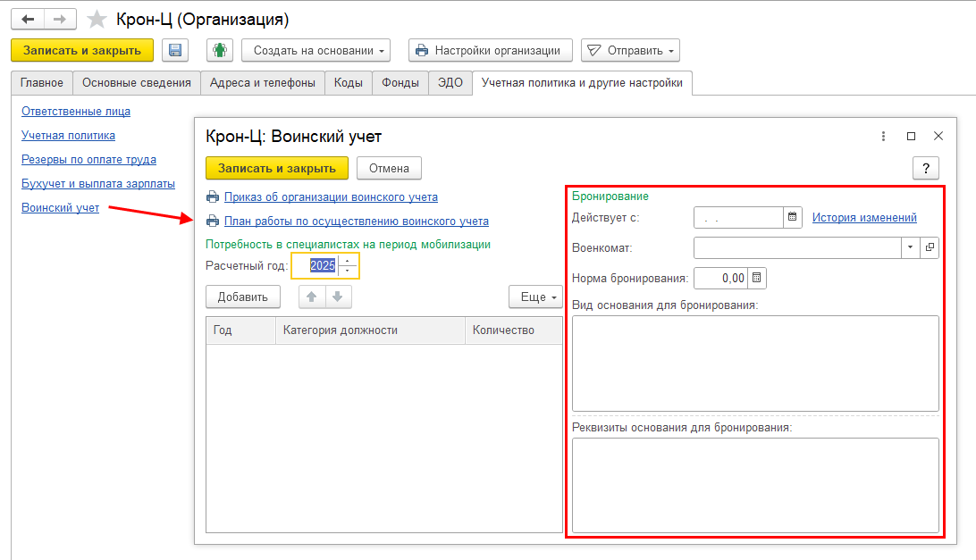Open help with the question mark button
The width and height of the screenshot is (976, 560).
pos(926,168)
